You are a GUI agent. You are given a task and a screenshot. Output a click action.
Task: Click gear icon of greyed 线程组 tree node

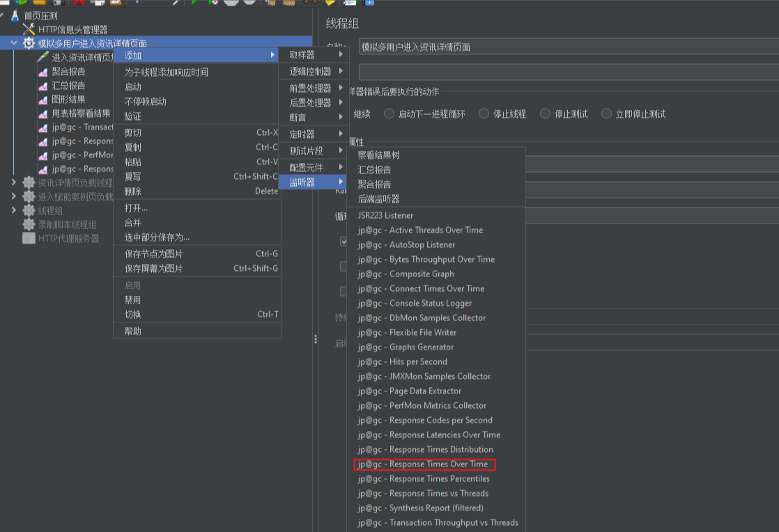29,210
